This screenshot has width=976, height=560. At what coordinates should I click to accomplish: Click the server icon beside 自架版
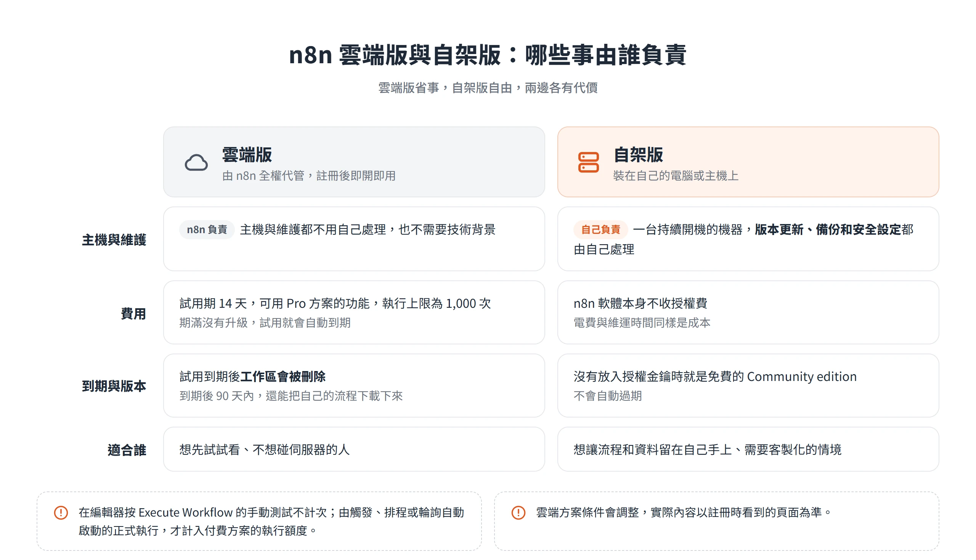pyautogui.click(x=588, y=162)
